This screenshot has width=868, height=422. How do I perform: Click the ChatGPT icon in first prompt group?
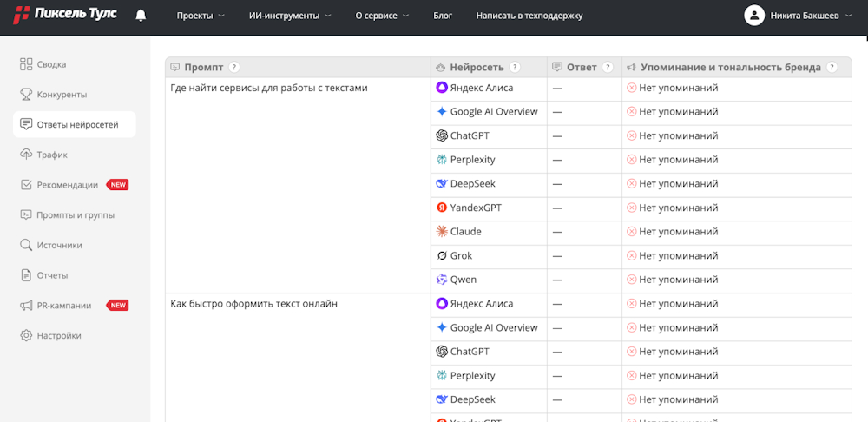click(x=442, y=135)
